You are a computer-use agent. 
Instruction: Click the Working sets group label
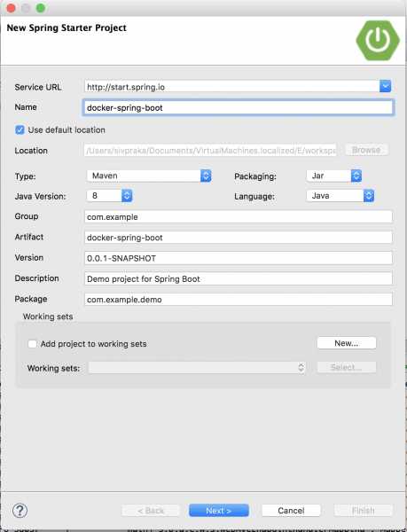48,317
